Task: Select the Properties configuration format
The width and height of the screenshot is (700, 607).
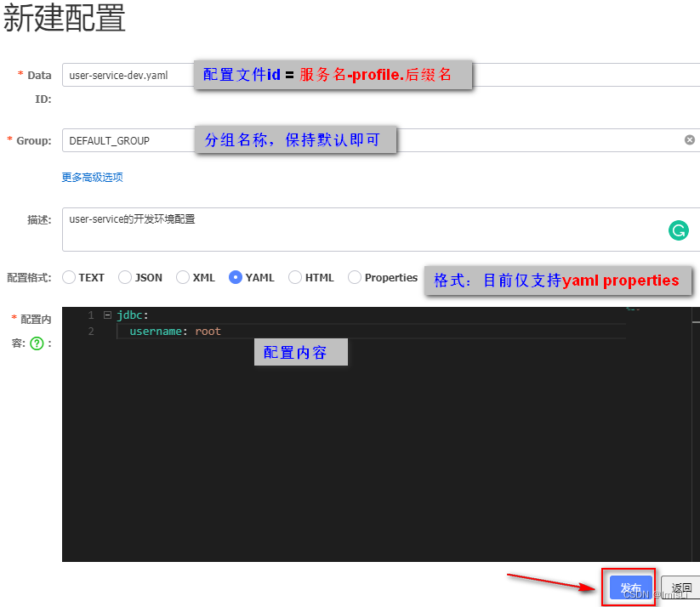Action: pos(353,277)
